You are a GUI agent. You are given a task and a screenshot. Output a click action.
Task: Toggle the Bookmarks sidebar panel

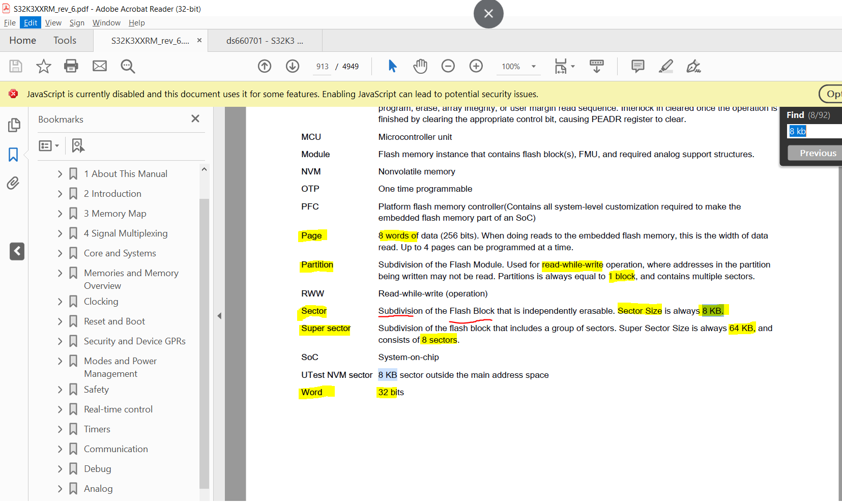(x=14, y=155)
